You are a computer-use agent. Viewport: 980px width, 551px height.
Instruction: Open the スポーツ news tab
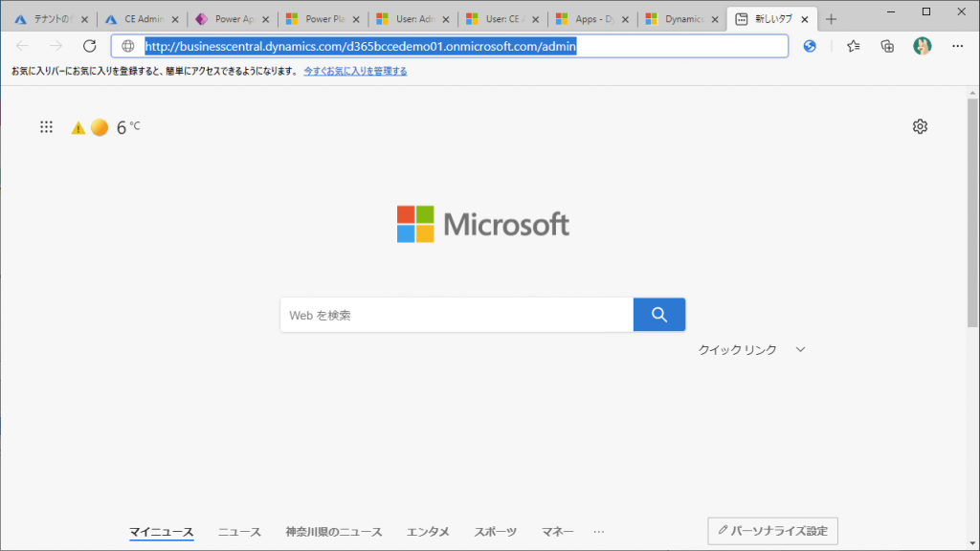pyautogui.click(x=496, y=532)
